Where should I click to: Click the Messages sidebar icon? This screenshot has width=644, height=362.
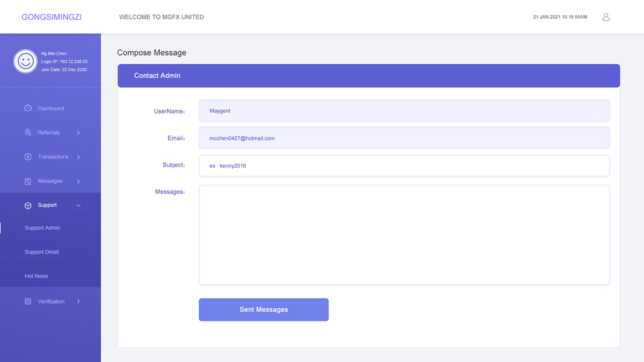coord(28,181)
